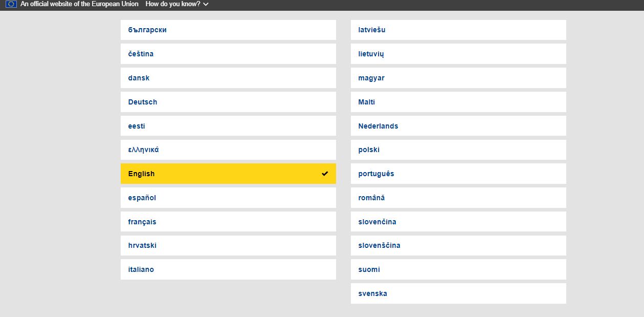Expand the 'How do you know?' dropdown
This screenshot has width=644, height=317.
(x=177, y=4)
